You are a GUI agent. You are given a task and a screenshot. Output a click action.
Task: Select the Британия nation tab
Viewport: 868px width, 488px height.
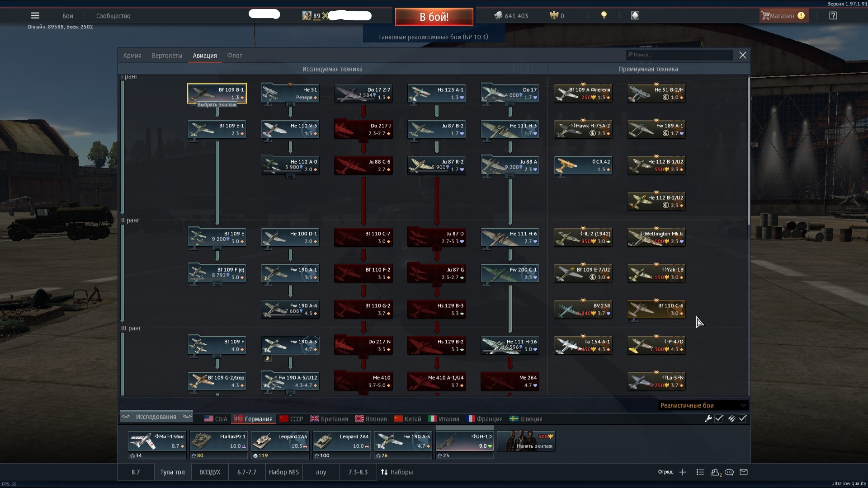[x=329, y=419]
